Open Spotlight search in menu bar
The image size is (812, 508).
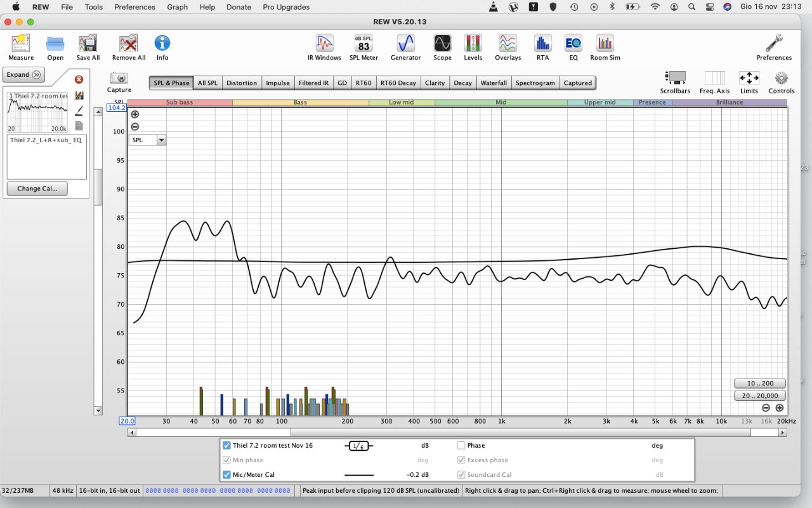tap(691, 7)
